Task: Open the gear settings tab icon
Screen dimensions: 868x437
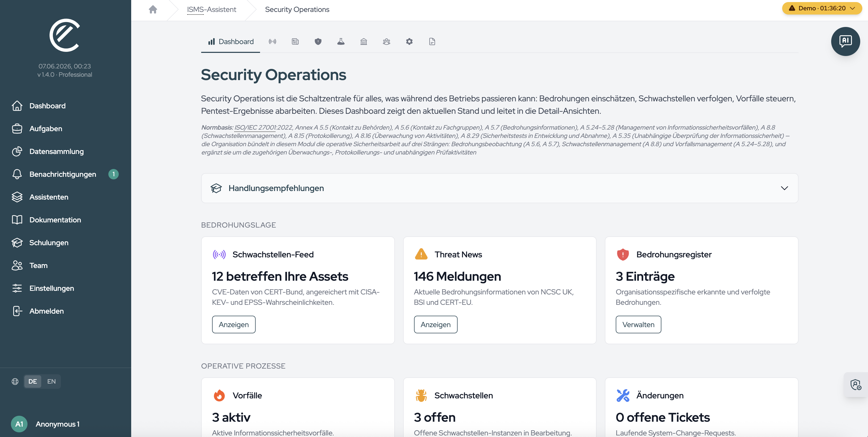Action: (409, 41)
